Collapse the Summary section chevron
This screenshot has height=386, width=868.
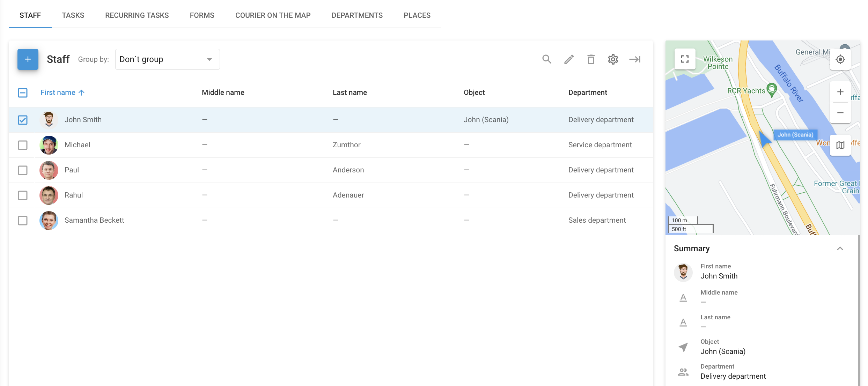(x=840, y=248)
